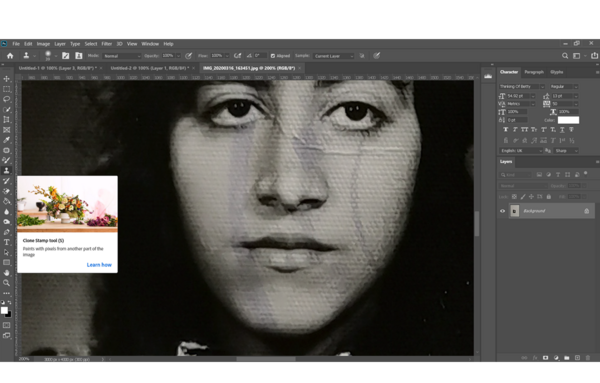Click the Character text color swatch
600x383 pixels.
tap(568, 120)
